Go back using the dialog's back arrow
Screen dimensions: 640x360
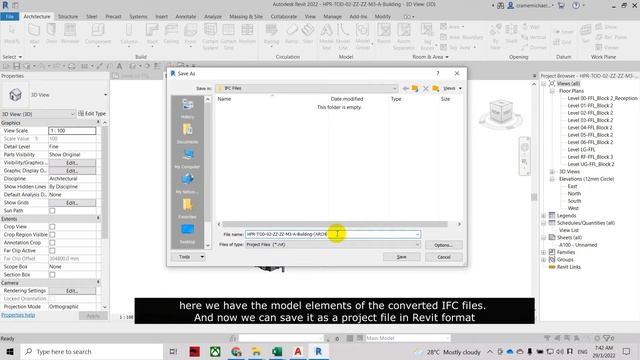[x=405, y=88]
